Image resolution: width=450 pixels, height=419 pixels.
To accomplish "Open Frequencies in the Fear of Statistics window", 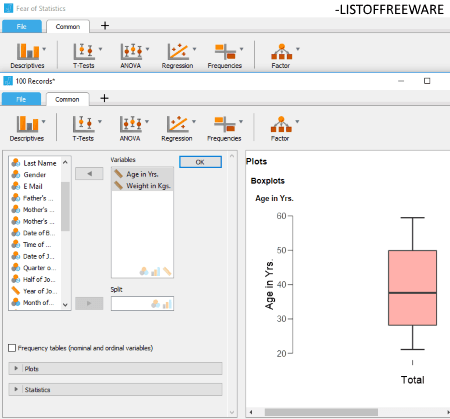I will pos(225,56).
